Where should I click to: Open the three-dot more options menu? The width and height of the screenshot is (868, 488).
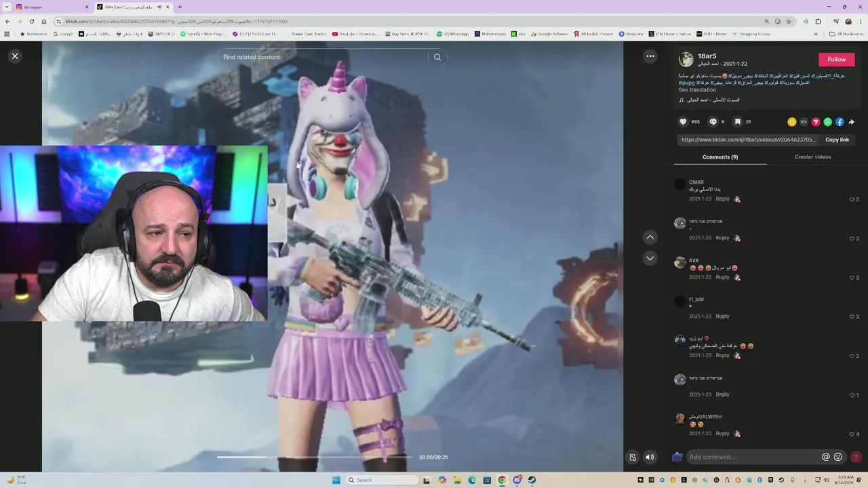(x=650, y=56)
